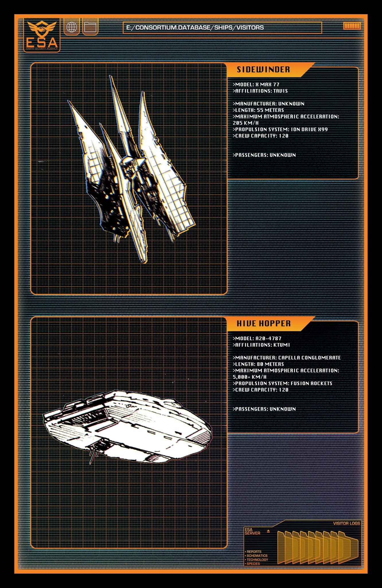
Task: Click the Visitor Logs label
Action: (x=346, y=523)
